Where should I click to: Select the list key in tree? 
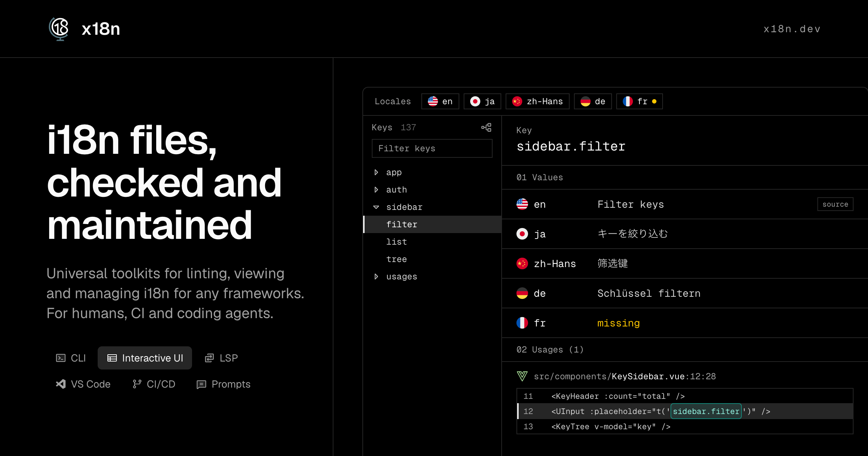[433, 242]
